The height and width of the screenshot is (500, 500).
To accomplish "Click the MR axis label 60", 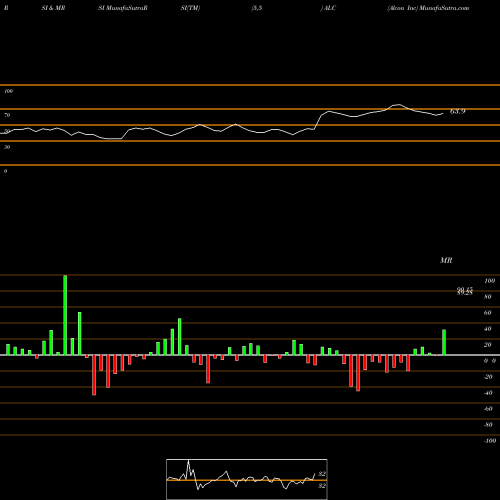I will (488, 313).
